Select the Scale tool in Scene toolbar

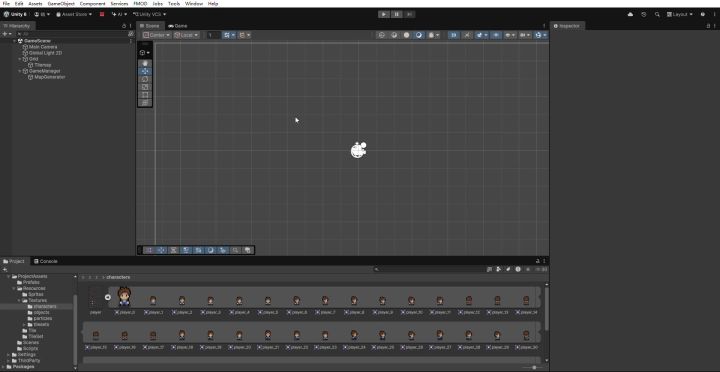(145, 87)
